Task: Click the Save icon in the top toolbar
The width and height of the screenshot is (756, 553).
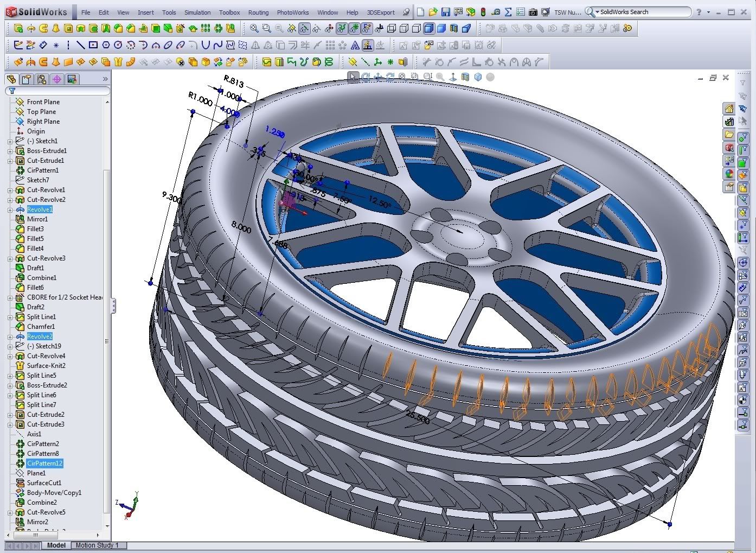Action: tap(445, 12)
